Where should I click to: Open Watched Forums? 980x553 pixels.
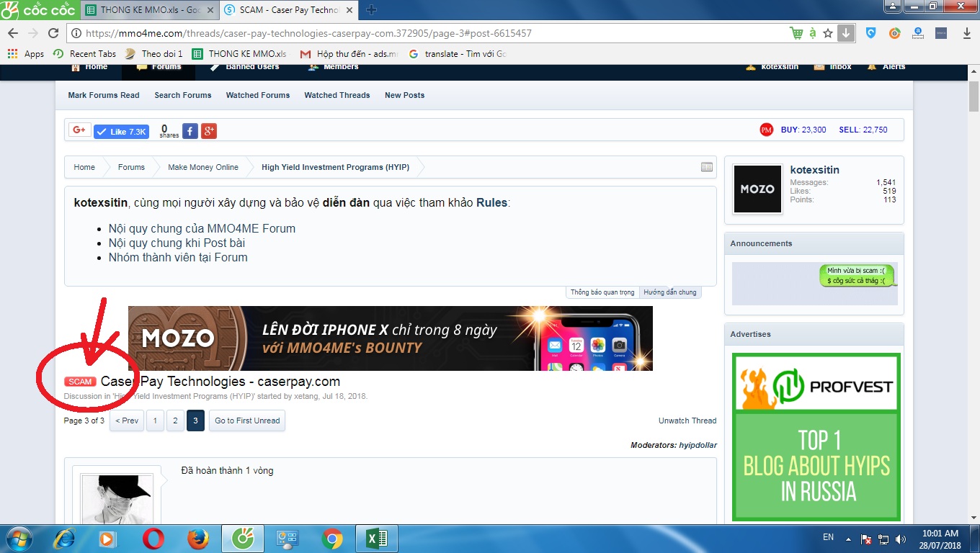258,95
